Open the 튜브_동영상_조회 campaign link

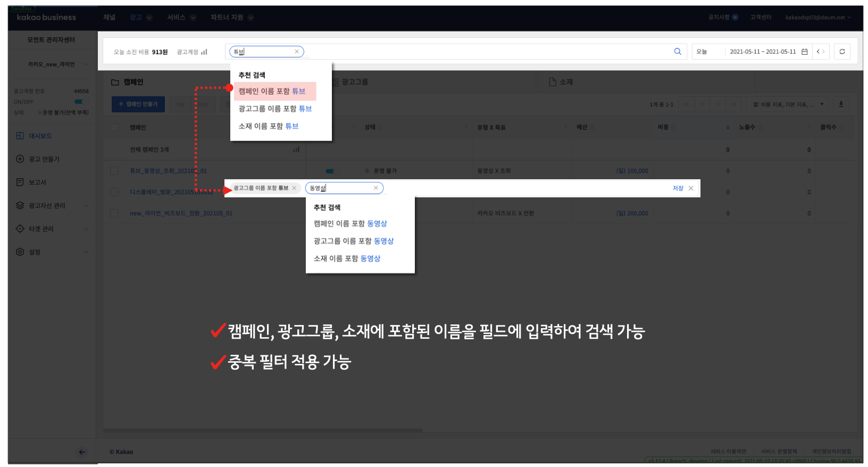pos(168,171)
